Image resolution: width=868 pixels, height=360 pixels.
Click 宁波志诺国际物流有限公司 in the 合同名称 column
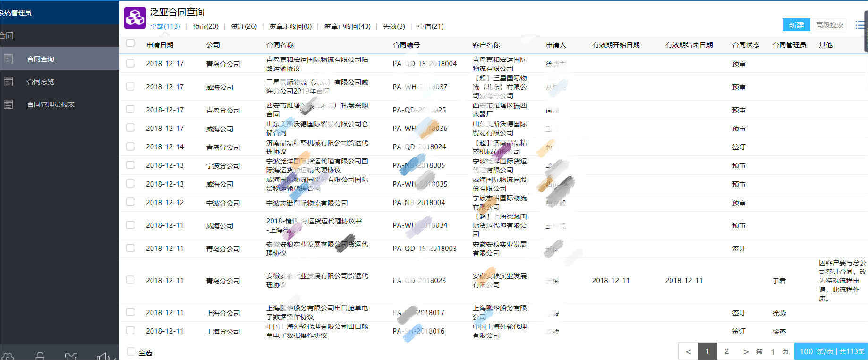pos(307,203)
